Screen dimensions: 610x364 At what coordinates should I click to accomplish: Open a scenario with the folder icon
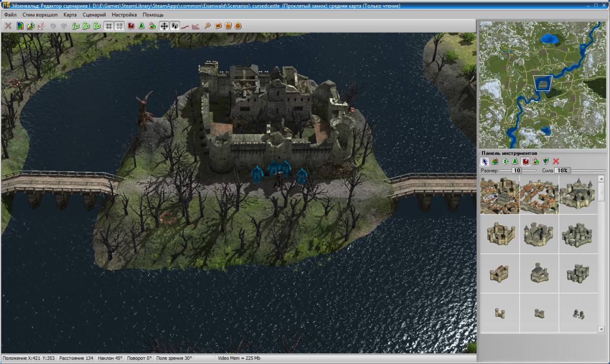coord(30,26)
